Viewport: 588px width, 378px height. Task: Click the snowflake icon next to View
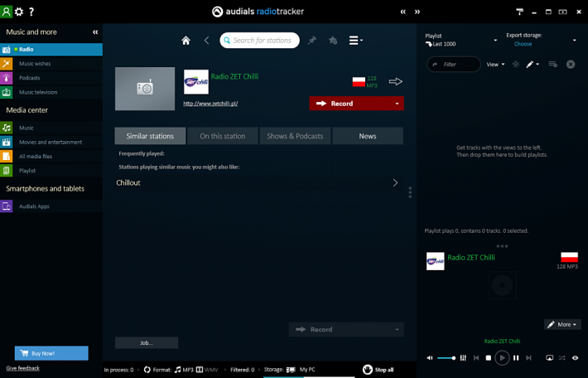coord(516,65)
